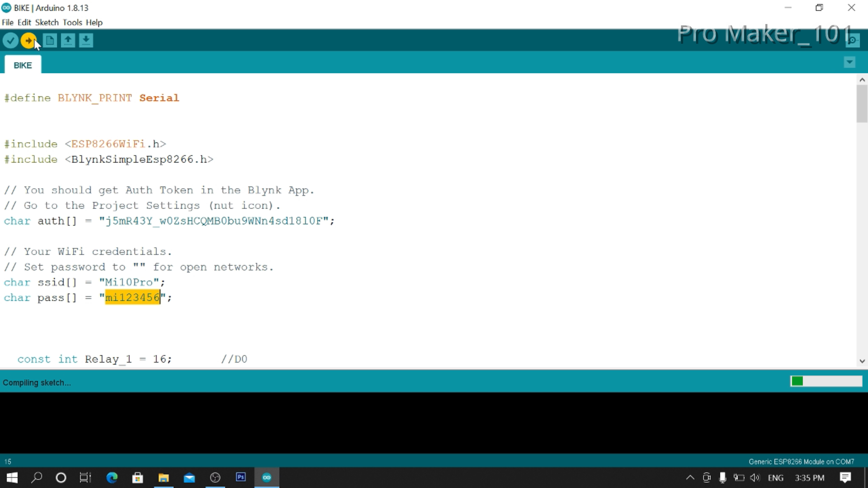Click the Arduino IDE icon in the taskbar
Viewport: 868px width, 488px height.
coord(267,478)
